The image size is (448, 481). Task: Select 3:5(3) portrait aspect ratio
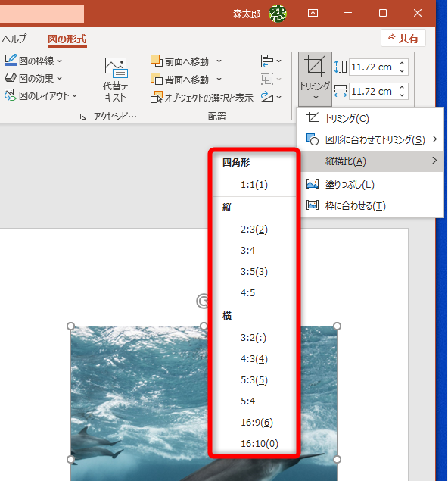tap(254, 271)
